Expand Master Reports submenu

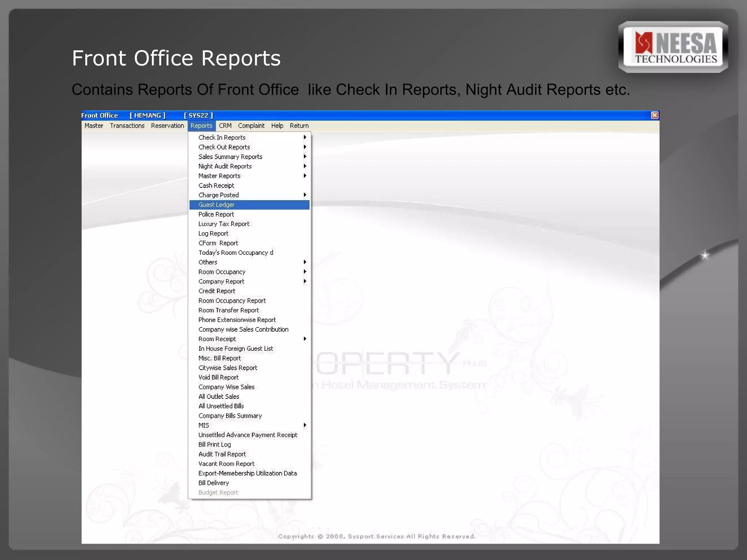(249, 176)
